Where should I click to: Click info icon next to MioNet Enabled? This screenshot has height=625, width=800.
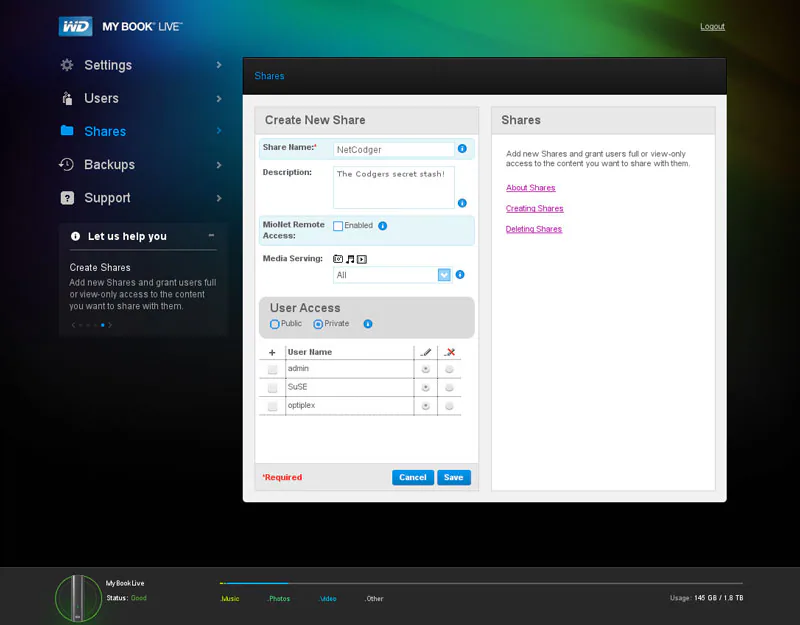pos(383,226)
